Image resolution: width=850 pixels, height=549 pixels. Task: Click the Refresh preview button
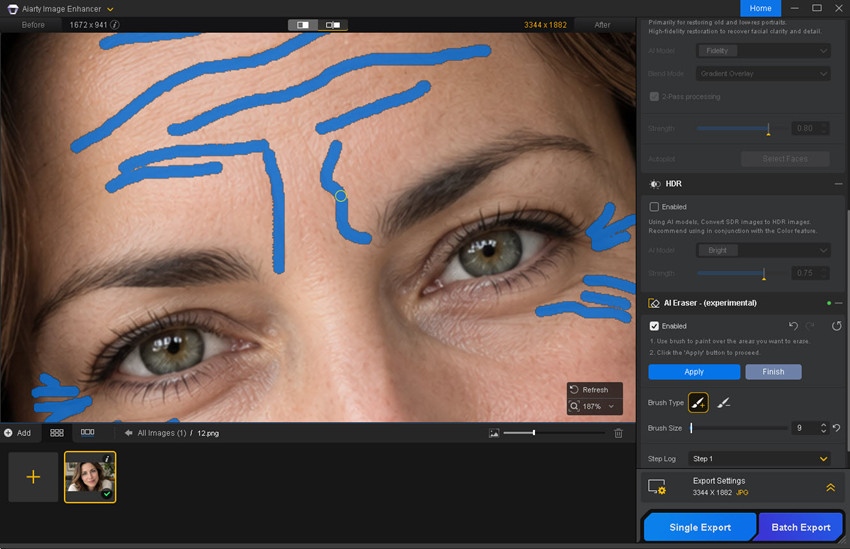pyautogui.click(x=589, y=390)
